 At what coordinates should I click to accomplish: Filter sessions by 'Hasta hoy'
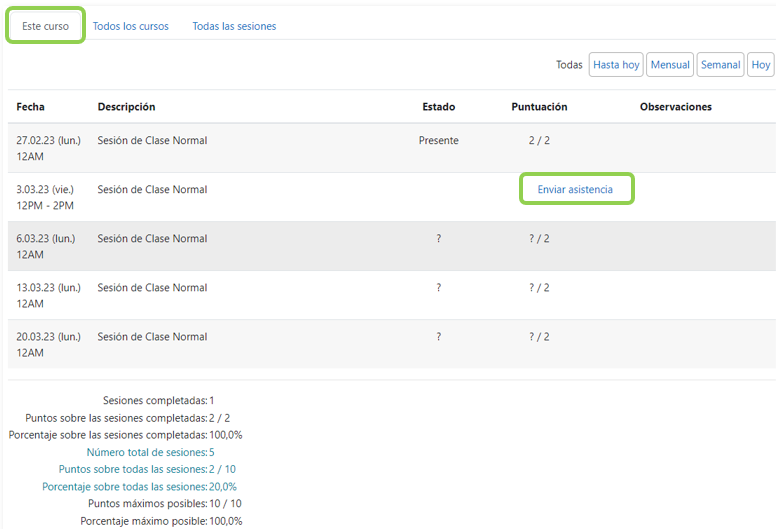pyautogui.click(x=616, y=65)
